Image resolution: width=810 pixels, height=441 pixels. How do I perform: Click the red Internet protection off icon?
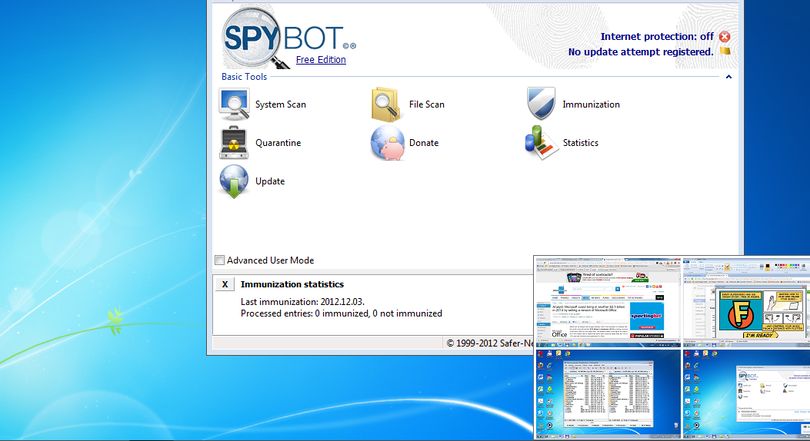point(725,37)
